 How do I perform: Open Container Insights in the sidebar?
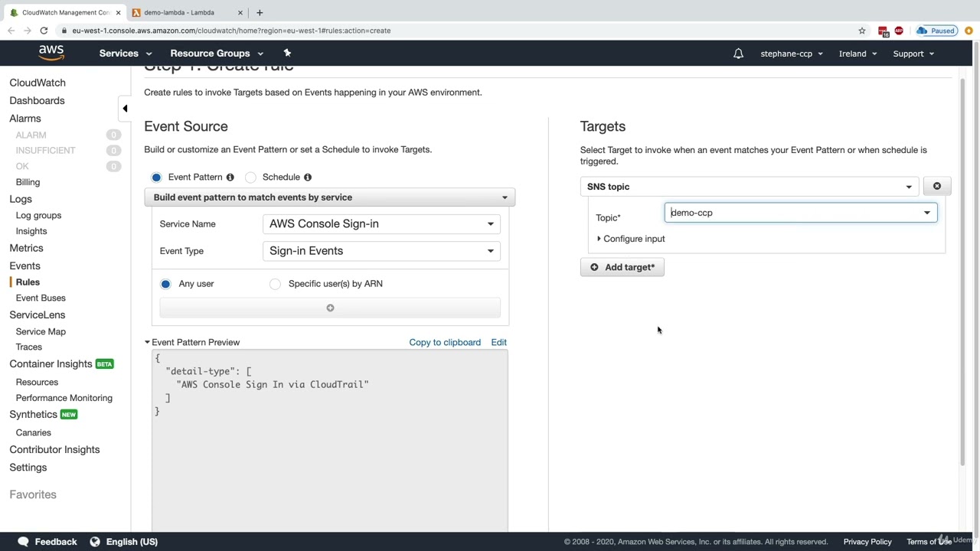(x=51, y=364)
